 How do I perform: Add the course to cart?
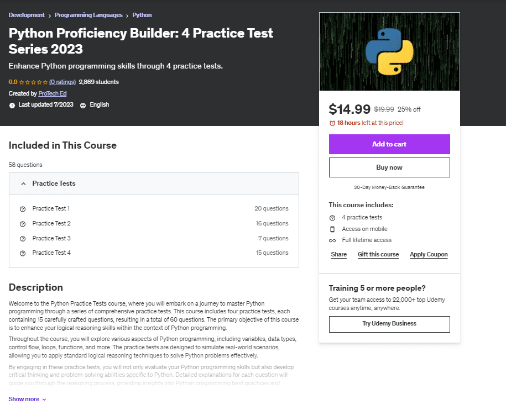[389, 144]
